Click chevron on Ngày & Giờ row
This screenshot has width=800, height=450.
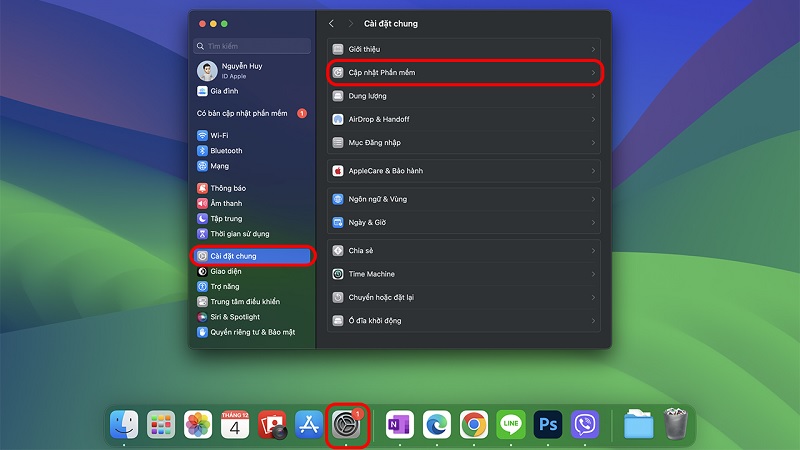point(593,222)
